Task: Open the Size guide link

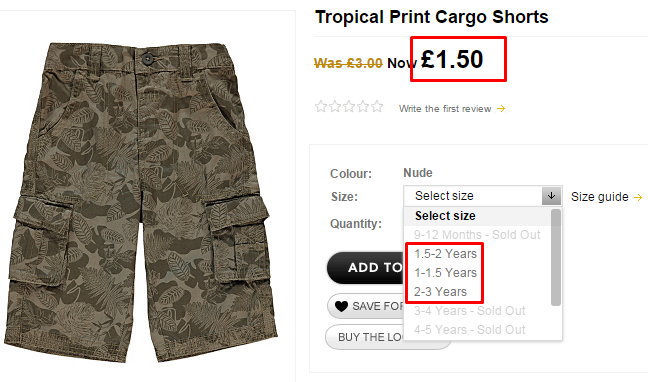Action: pyautogui.click(x=599, y=197)
